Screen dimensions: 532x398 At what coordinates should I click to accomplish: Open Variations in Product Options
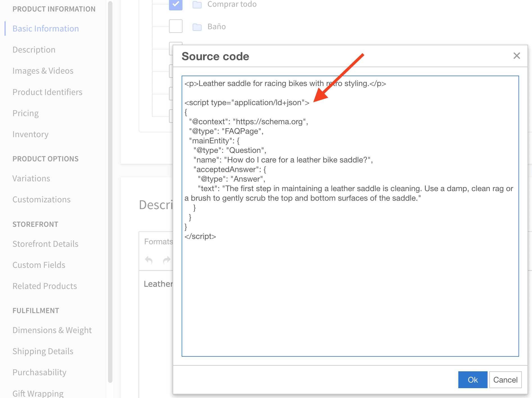click(31, 178)
